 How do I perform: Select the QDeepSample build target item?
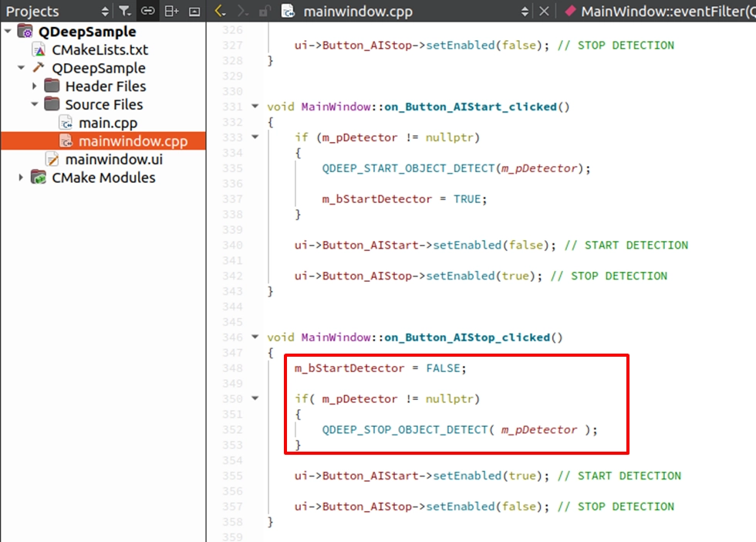[x=99, y=68]
